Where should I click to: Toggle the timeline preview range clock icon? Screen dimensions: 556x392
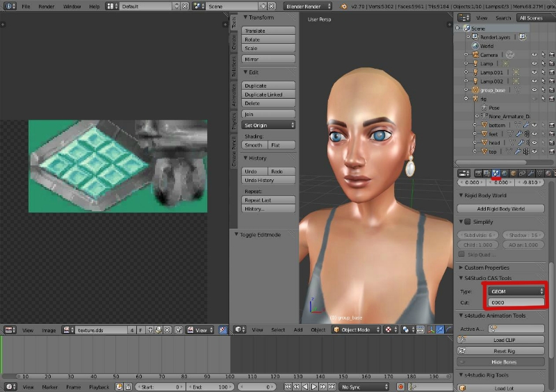click(119, 386)
